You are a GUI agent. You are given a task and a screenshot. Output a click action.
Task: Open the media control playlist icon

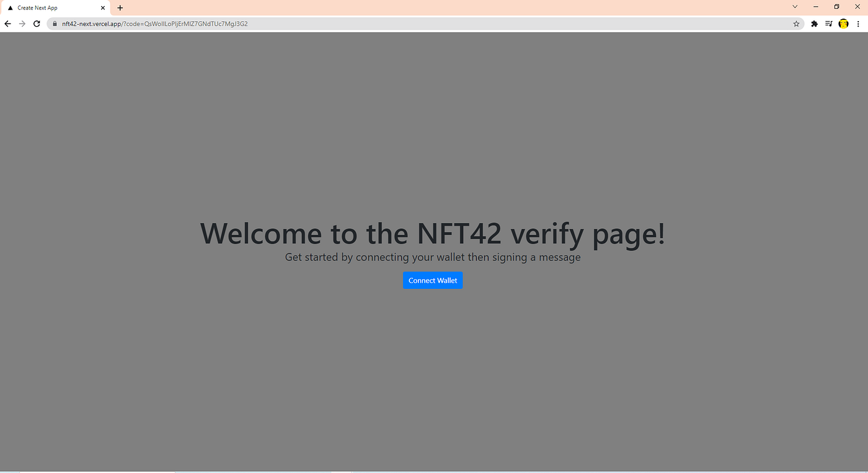[829, 24]
